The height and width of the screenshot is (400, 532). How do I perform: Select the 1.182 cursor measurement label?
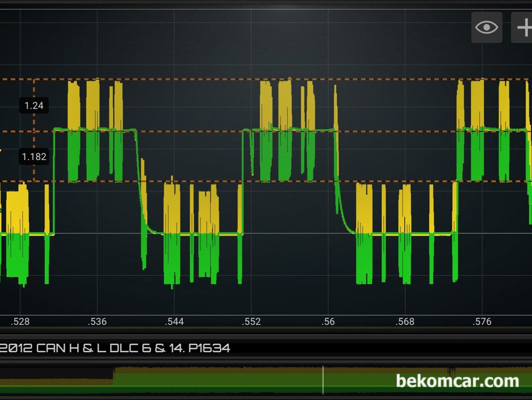pos(34,156)
